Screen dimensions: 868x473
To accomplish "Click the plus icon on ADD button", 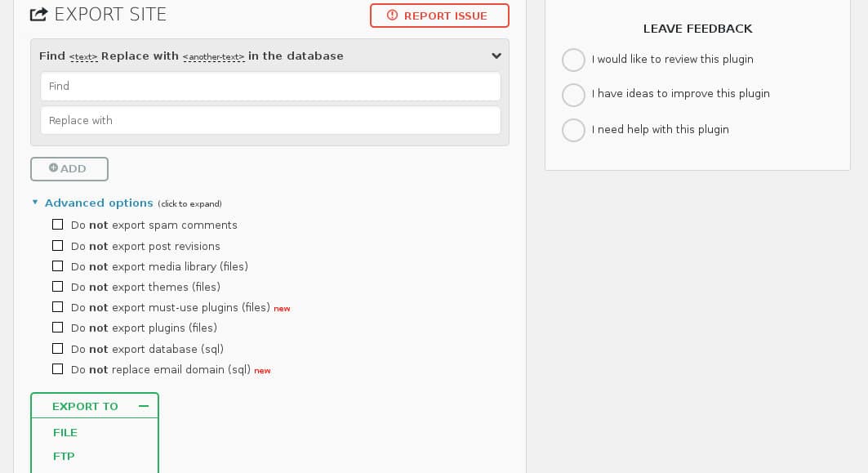I will click(x=53, y=167).
